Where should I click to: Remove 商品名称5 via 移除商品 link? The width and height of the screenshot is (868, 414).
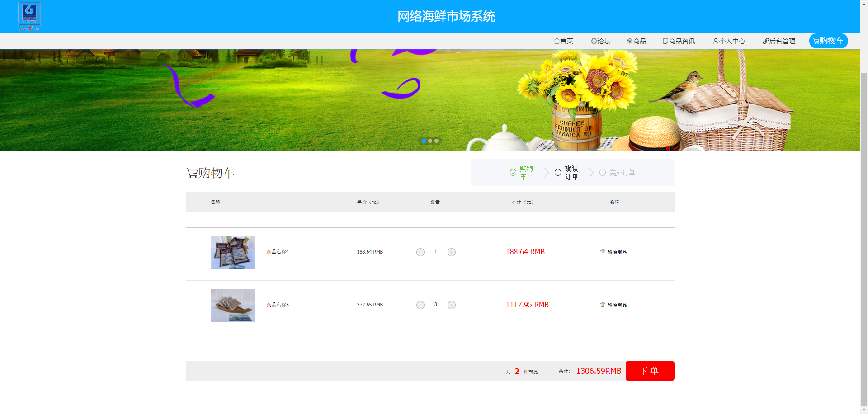pos(613,305)
